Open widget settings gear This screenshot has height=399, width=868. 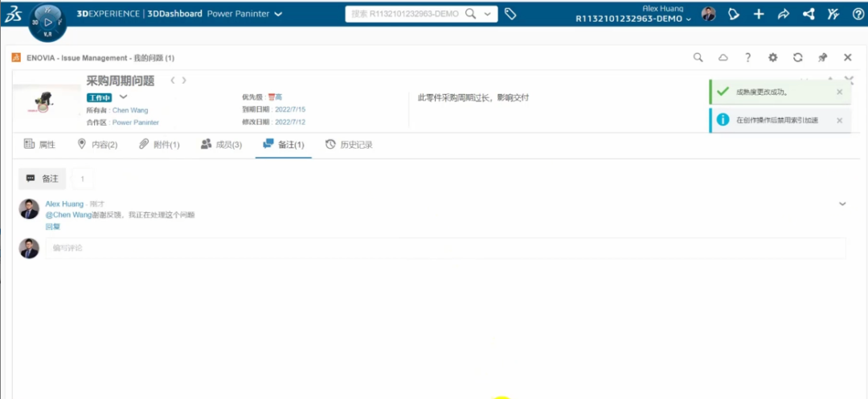pyautogui.click(x=773, y=57)
